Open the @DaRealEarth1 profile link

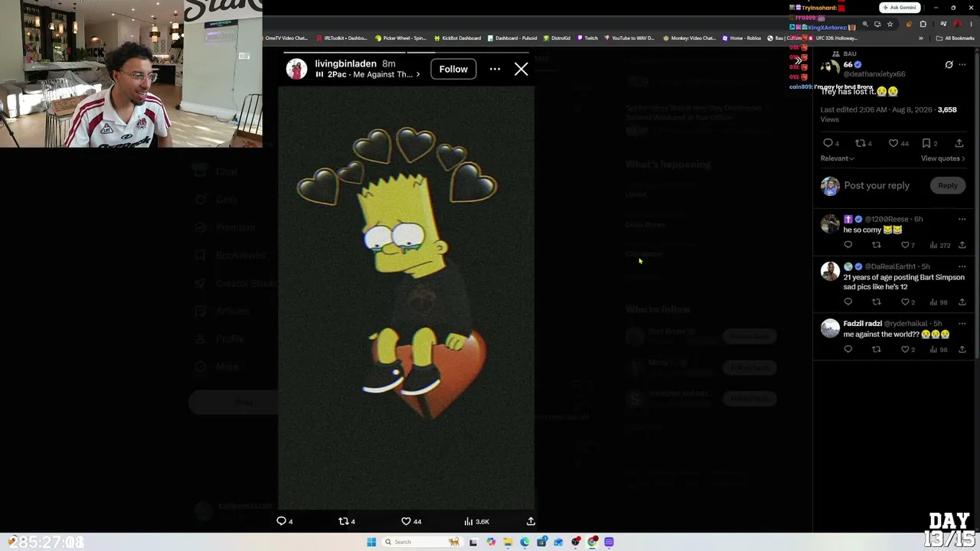[890, 267]
